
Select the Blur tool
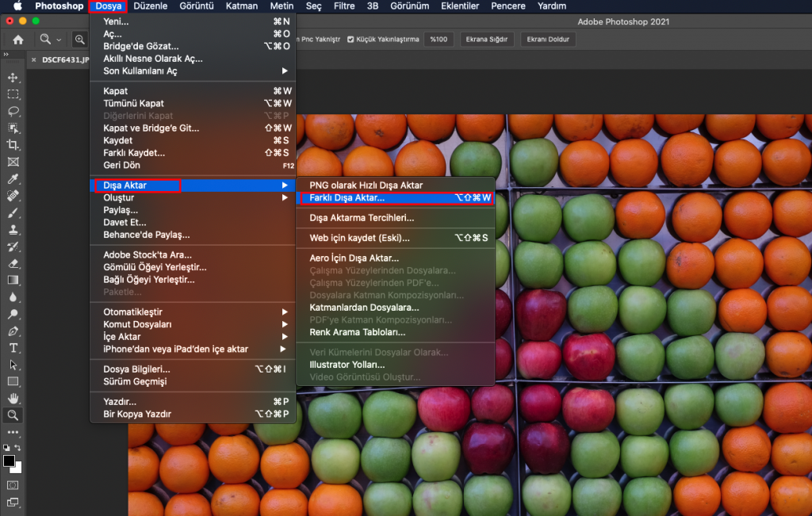coord(13,297)
